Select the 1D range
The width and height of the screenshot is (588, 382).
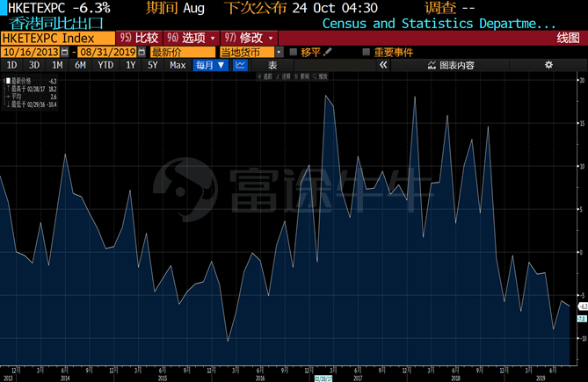tap(11, 65)
